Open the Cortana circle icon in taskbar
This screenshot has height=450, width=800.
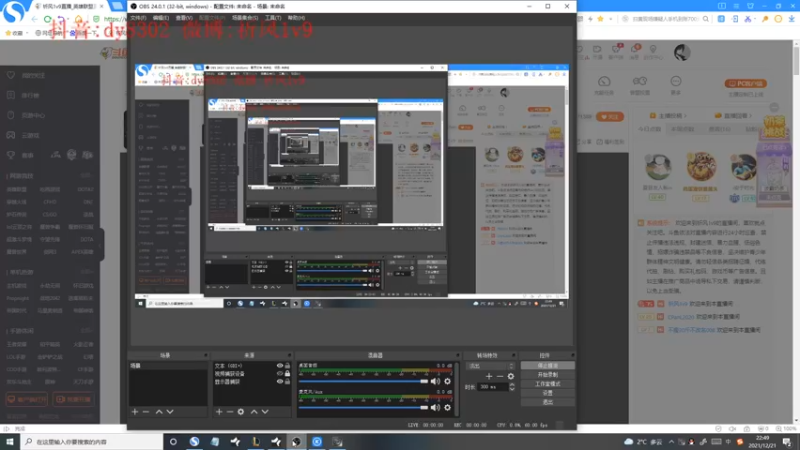pos(173,442)
